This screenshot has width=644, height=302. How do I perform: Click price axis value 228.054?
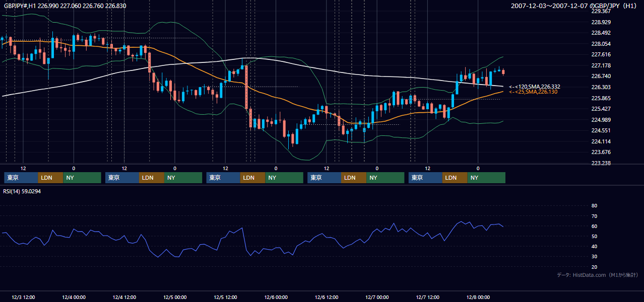click(601, 44)
